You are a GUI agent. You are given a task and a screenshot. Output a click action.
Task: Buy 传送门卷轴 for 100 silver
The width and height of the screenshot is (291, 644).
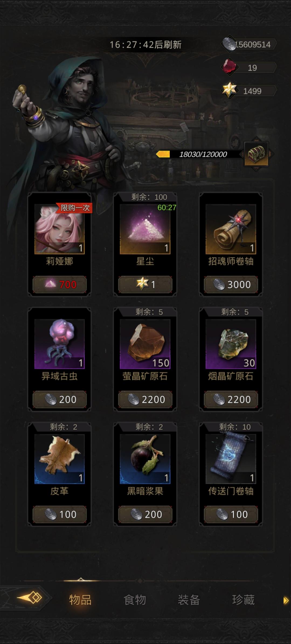pyautogui.click(x=231, y=514)
